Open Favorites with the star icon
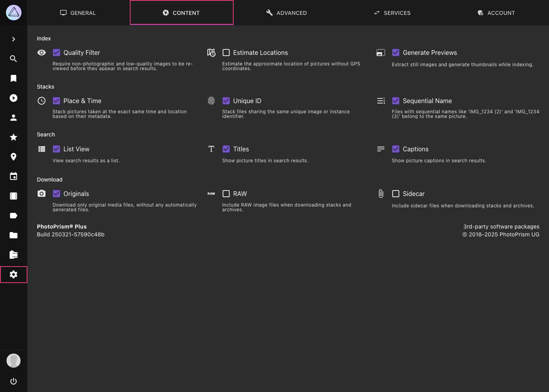 point(13,137)
